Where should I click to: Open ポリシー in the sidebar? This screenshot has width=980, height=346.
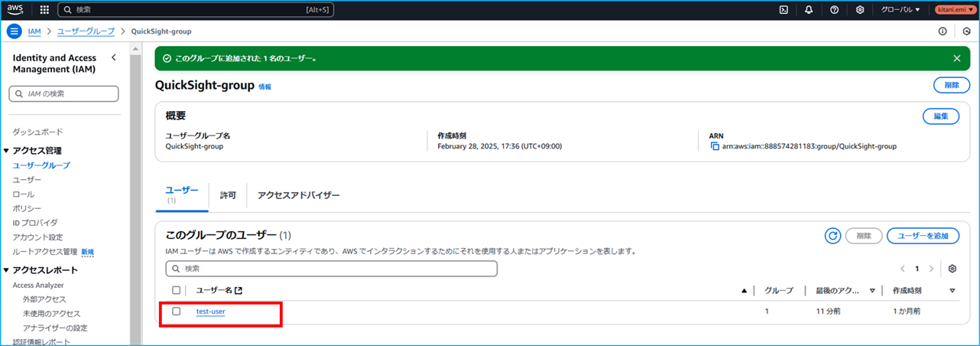point(27,208)
